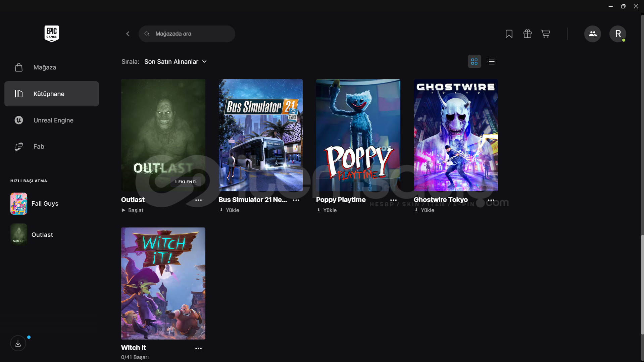Open the downloads icon in the sidebar
Screen dimensions: 644x362
[x=18, y=343]
